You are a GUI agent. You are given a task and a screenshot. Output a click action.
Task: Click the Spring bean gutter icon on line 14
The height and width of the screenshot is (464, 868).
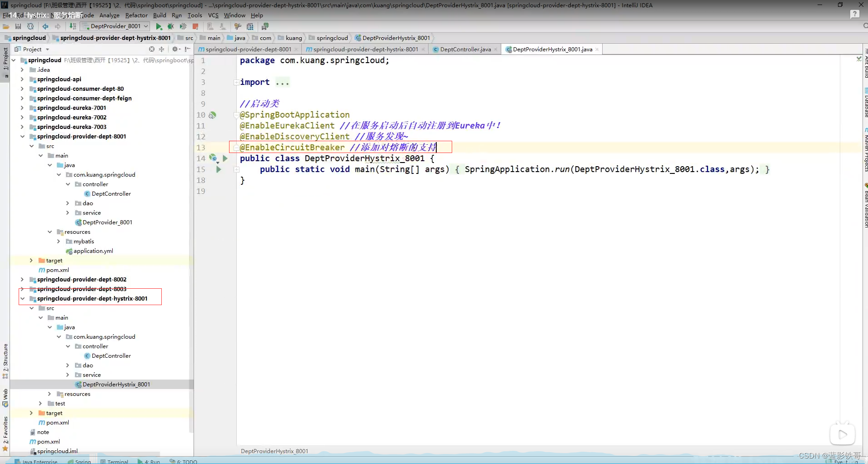pyautogui.click(x=213, y=158)
